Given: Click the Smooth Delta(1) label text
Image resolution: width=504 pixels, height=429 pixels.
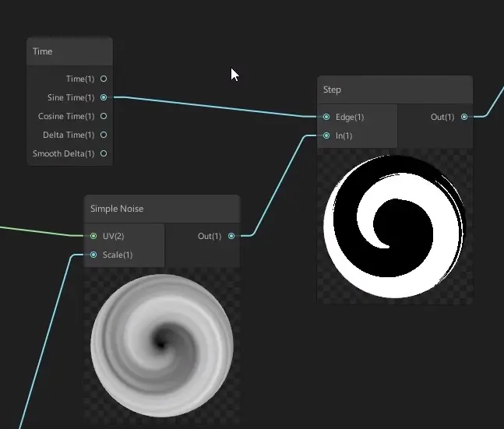Looking at the screenshot, I should click(x=64, y=153).
